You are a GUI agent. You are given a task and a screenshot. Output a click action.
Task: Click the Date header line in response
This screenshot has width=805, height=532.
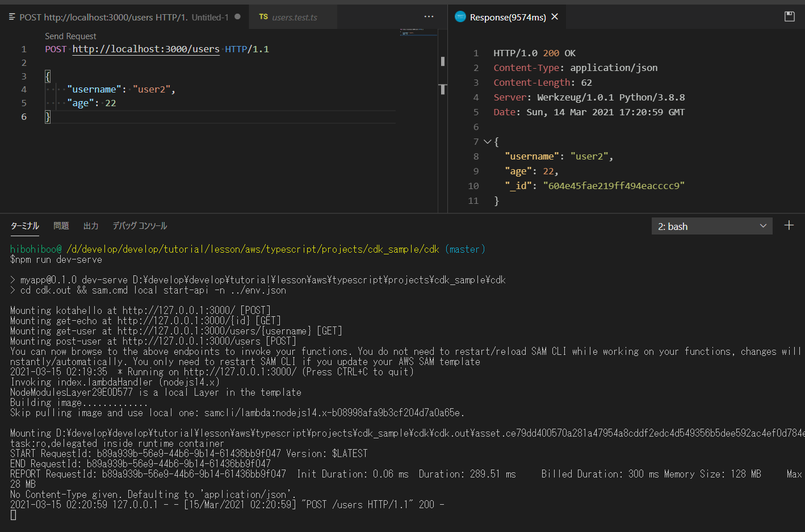[589, 112]
